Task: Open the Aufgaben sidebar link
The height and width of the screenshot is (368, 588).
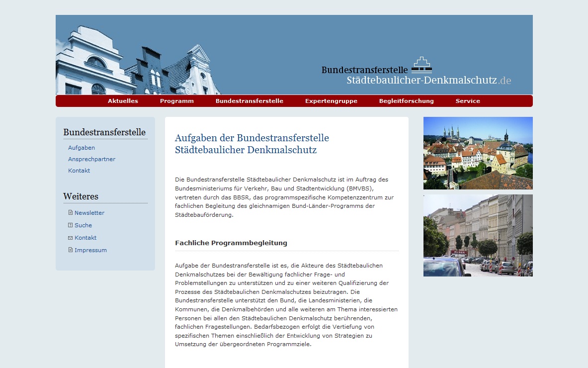Action: pyautogui.click(x=82, y=148)
